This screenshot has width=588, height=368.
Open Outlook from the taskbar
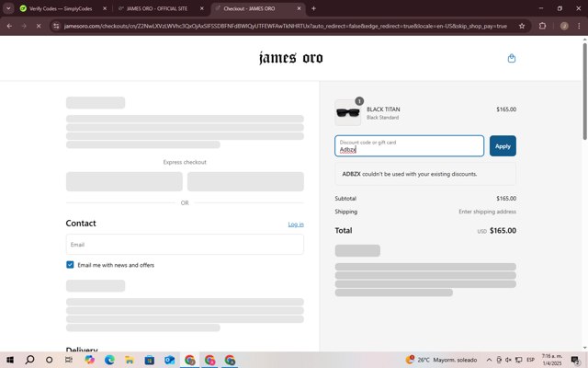[x=169, y=360]
